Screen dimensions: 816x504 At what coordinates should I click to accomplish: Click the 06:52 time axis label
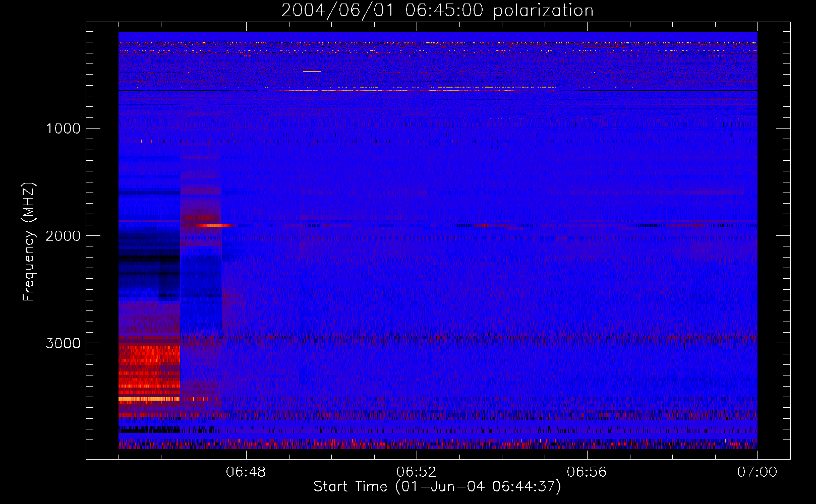click(x=417, y=472)
